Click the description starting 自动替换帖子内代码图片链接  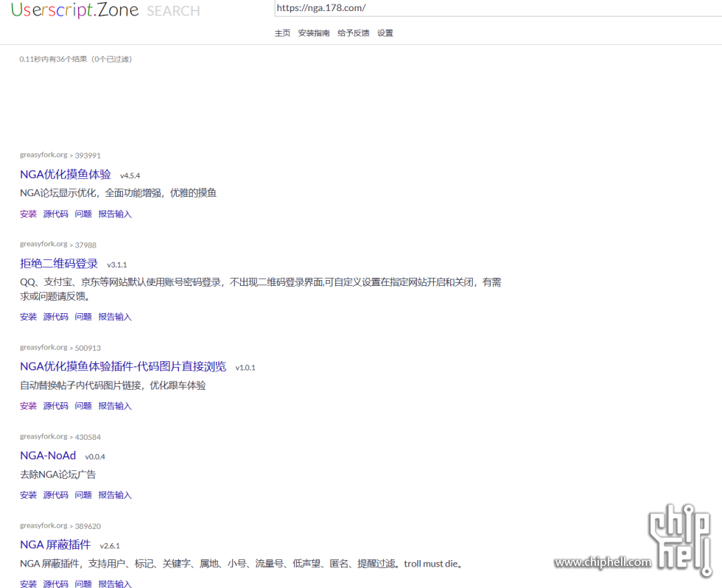pyautogui.click(x=113, y=385)
